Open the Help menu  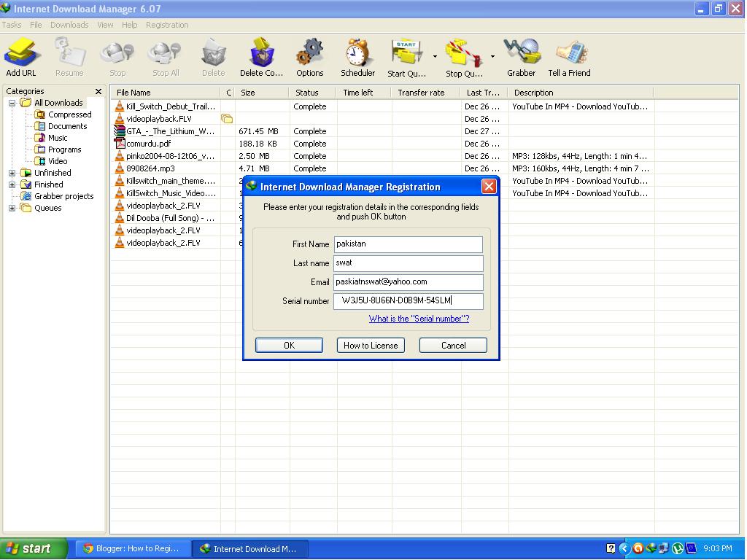tap(129, 25)
